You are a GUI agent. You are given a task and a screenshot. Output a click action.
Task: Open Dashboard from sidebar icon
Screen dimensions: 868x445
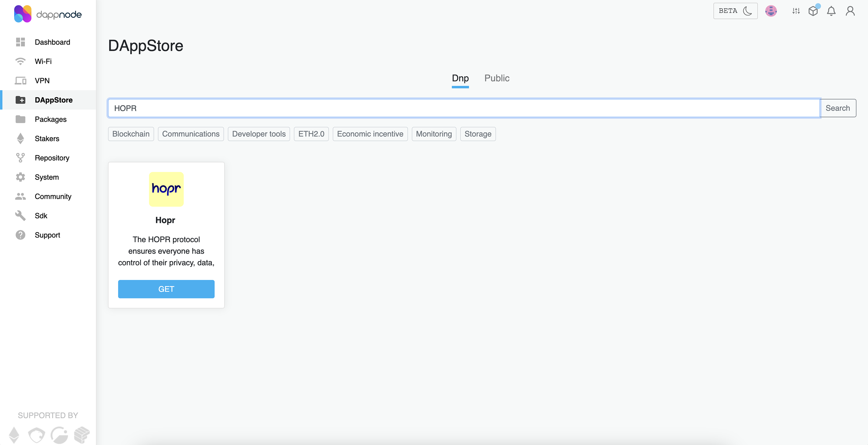[20, 42]
